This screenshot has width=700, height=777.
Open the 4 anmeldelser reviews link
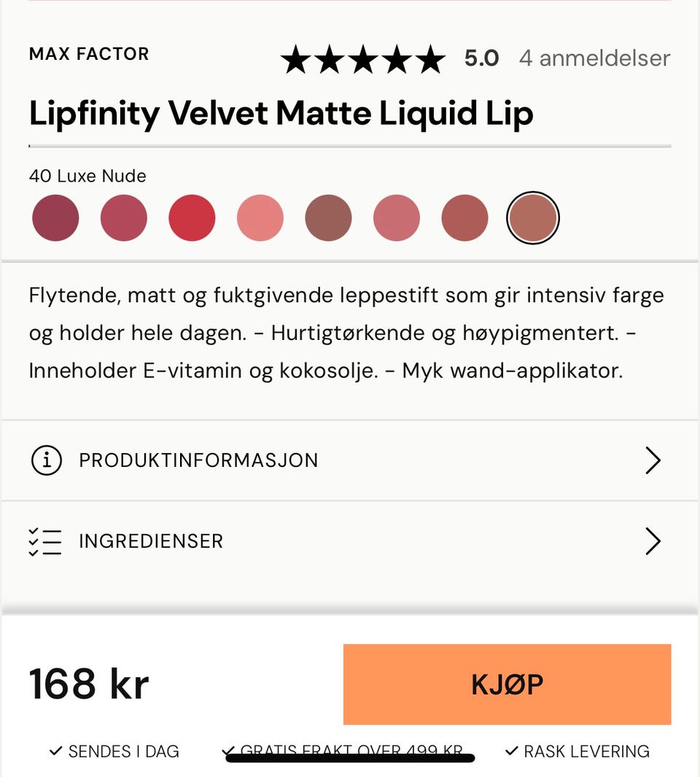594,58
